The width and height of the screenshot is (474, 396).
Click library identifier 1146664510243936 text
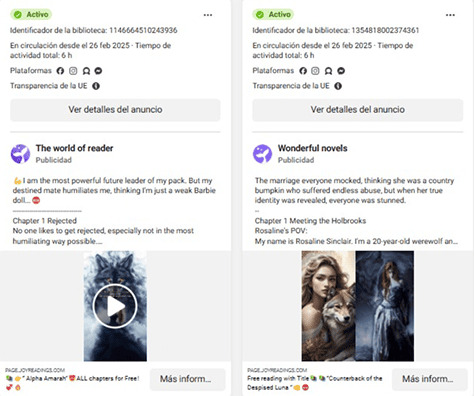click(x=94, y=30)
